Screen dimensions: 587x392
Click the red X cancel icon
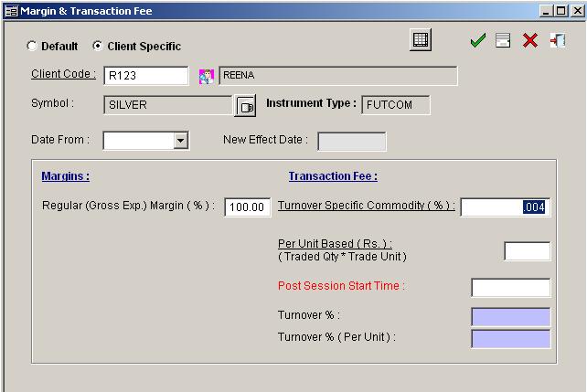[x=529, y=41]
